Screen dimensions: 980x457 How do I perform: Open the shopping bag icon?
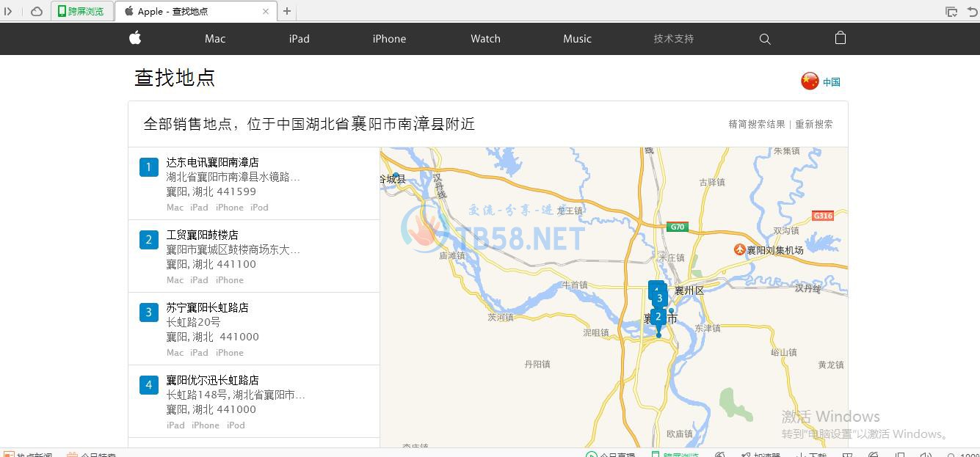click(x=841, y=38)
